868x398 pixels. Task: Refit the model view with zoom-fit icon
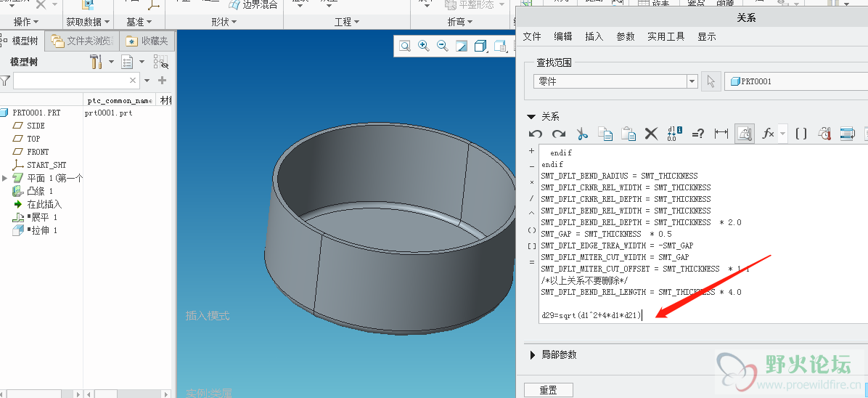tap(405, 46)
